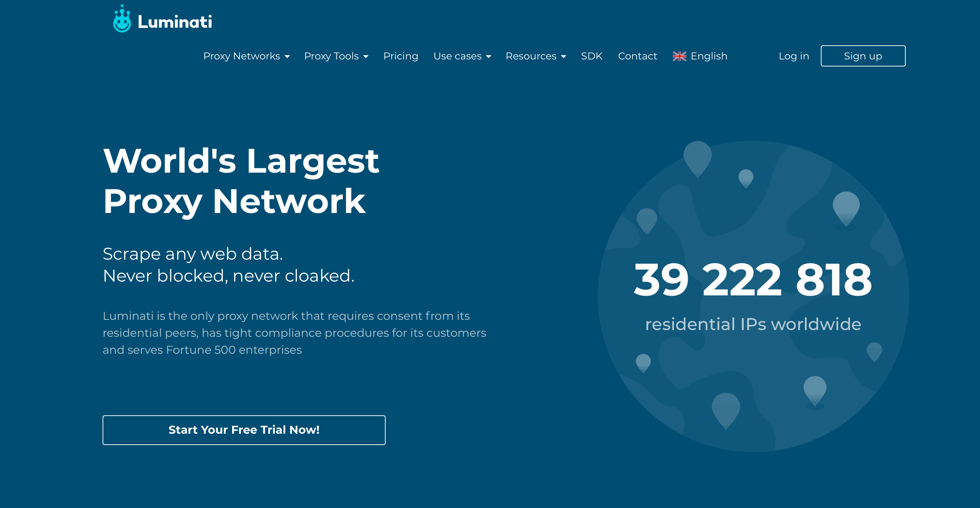
Task: Expand the Use cases dropdown arrow
Action: 489,57
